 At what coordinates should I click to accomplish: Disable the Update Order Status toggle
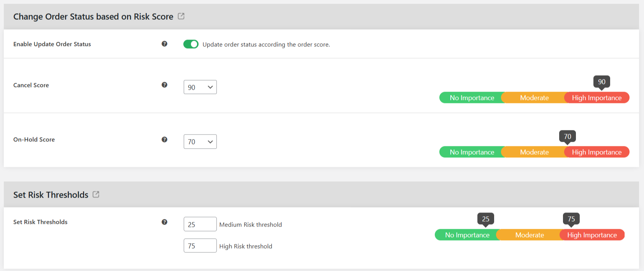pos(191,44)
